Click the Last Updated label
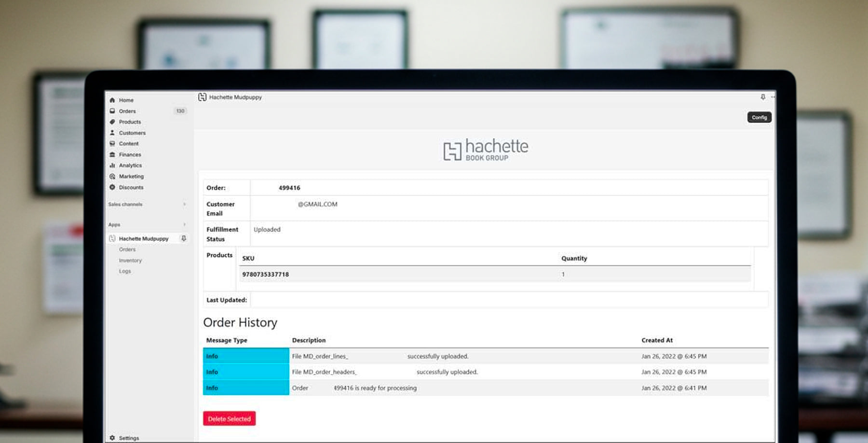 click(227, 300)
